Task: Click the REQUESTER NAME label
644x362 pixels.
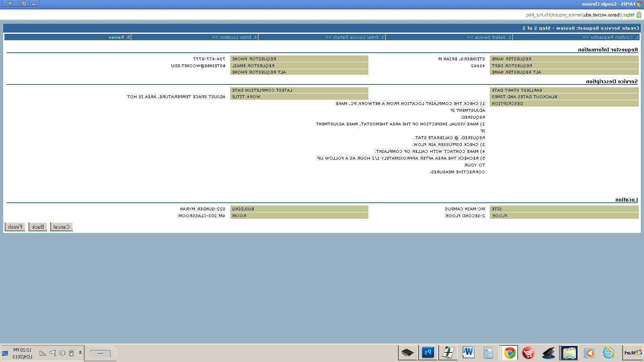Action: (x=512, y=59)
